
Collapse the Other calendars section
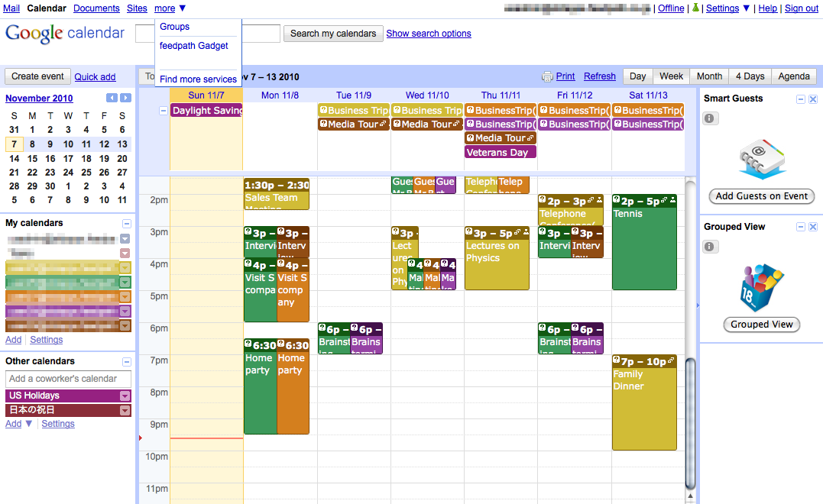127,362
